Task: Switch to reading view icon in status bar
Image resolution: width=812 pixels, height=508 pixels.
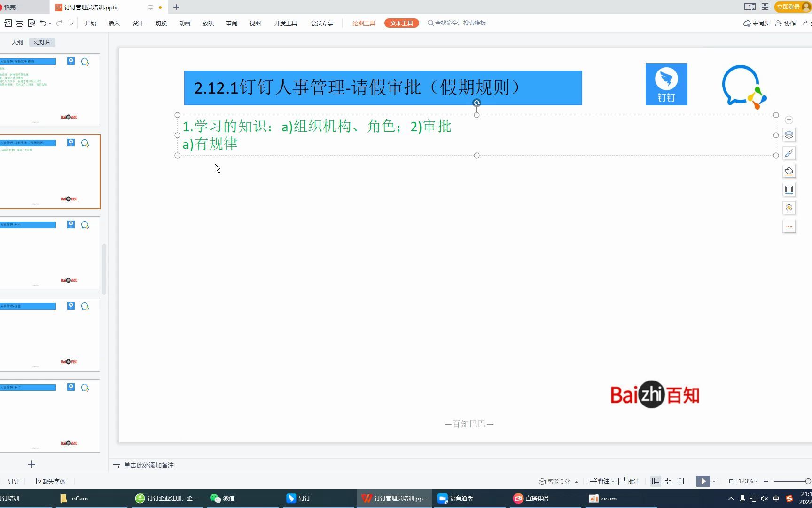Action: coord(680,481)
